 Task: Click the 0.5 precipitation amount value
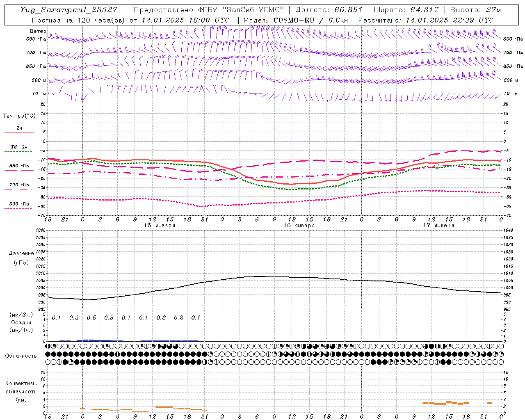click(91, 318)
